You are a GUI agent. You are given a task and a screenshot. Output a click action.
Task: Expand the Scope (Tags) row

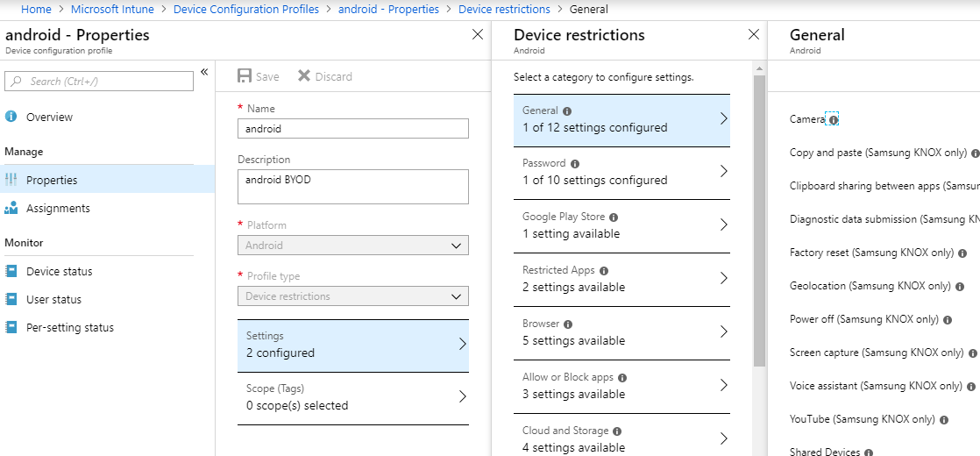tap(352, 397)
